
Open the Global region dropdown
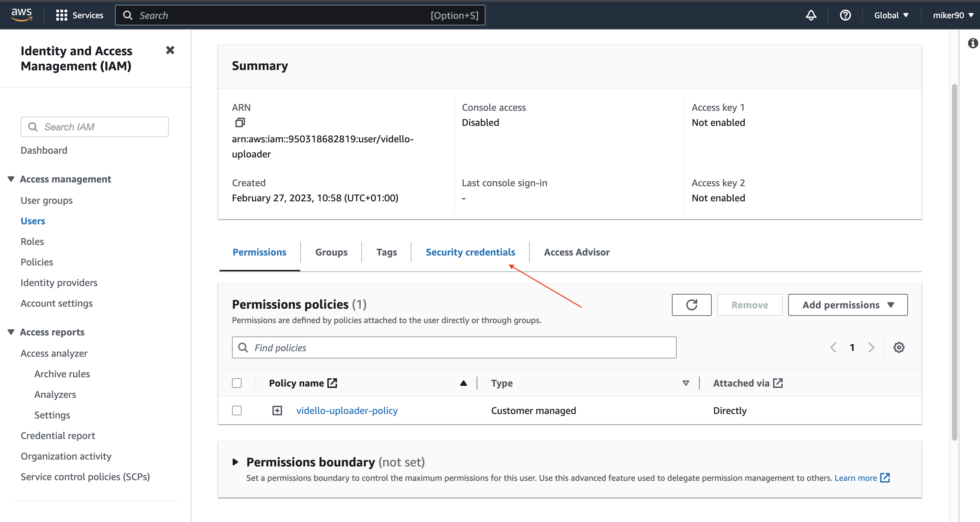tap(891, 15)
